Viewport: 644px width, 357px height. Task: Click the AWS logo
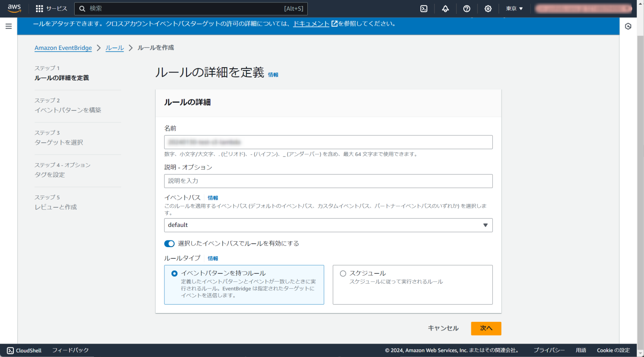click(x=14, y=8)
